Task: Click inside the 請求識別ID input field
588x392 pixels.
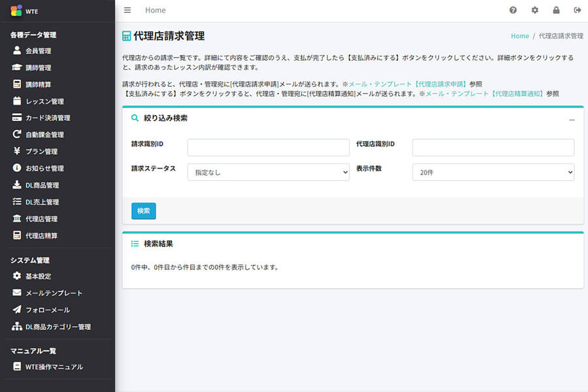Action: coord(267,147)
